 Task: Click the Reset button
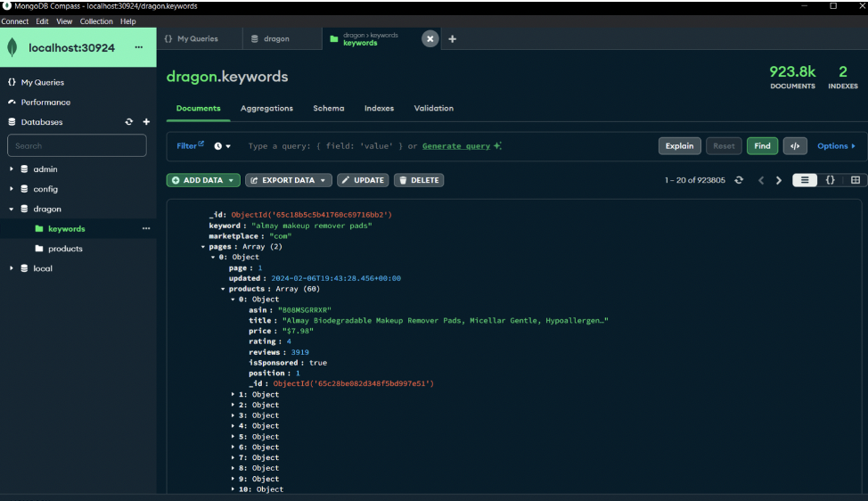(724, 146)
